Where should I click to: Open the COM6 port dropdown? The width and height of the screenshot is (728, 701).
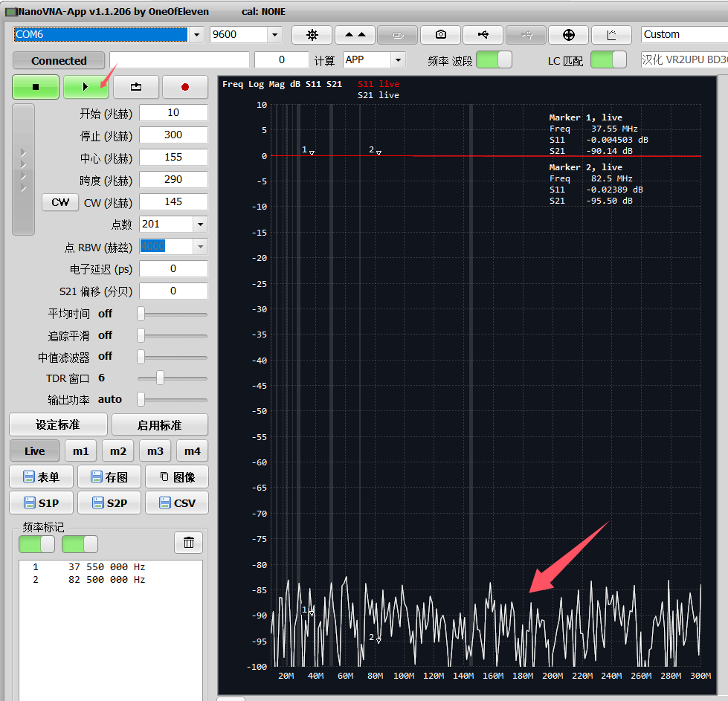tap(197, 35)
